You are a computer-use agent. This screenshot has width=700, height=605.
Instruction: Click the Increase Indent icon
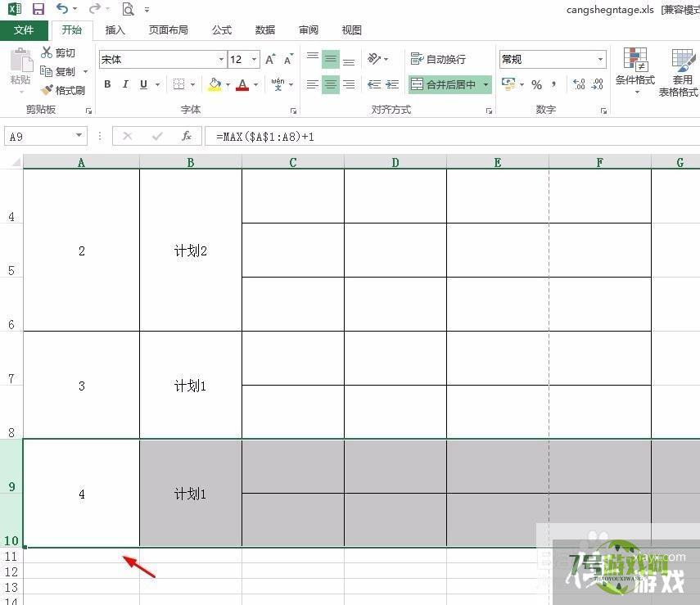pyautogui.click(x=392, y=84)
